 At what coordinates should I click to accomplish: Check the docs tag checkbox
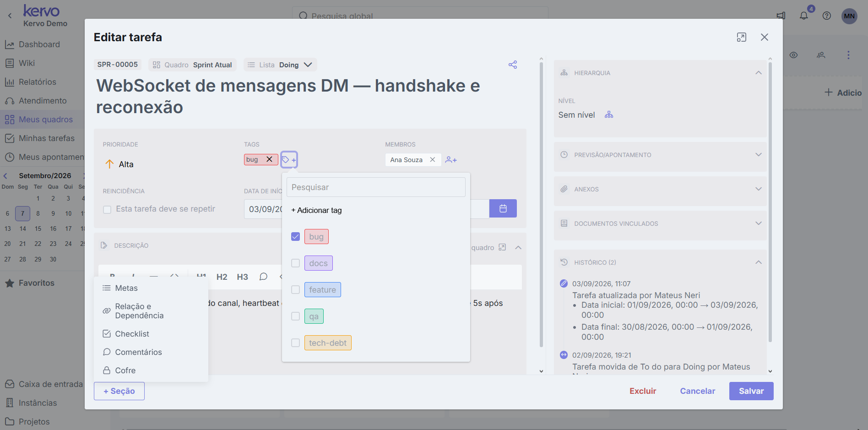coord(296,263)
